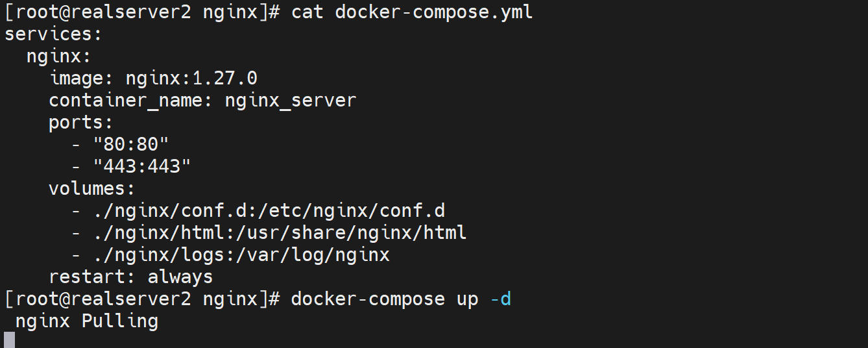Screen dimensions: 868x348
Task: Click the 'Pulling' status text
Action: 119,321
